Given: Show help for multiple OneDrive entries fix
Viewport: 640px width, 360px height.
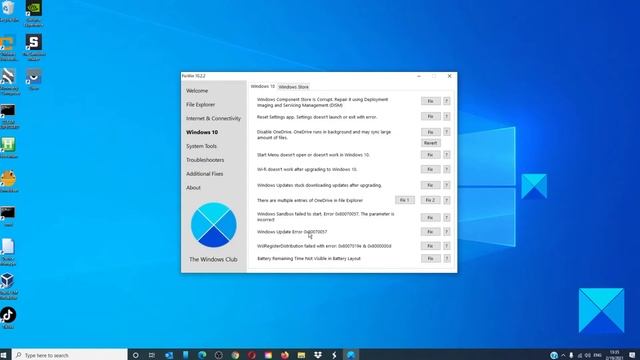Looking at the screenshot, I should point(447,200).
